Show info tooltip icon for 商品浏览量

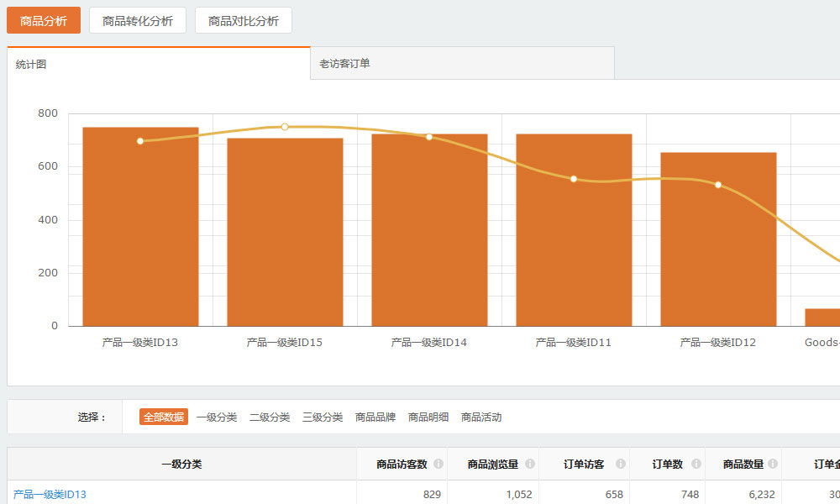[530, 464]
